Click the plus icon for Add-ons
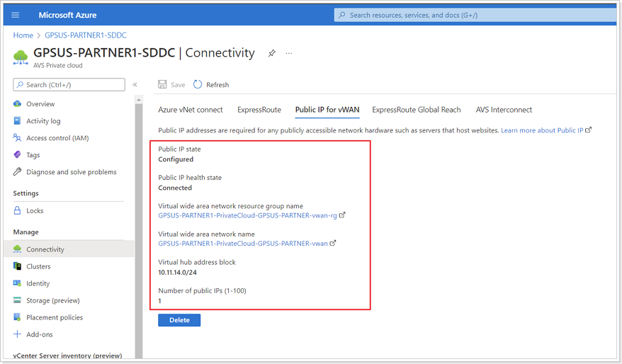The image size is (622, 364). click(x=17, y=334)
